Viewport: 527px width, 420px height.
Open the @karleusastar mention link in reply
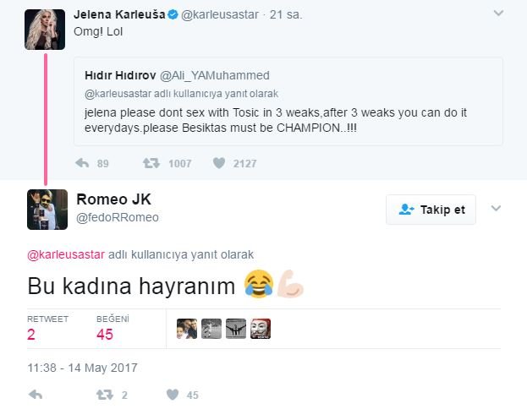(66, 254)
